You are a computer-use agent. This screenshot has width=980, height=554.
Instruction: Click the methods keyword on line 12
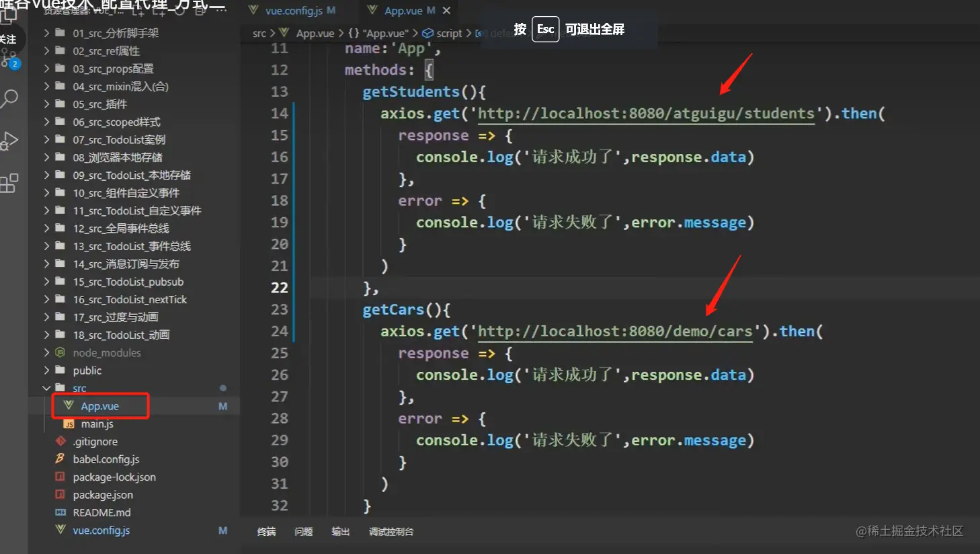[375, 69]
